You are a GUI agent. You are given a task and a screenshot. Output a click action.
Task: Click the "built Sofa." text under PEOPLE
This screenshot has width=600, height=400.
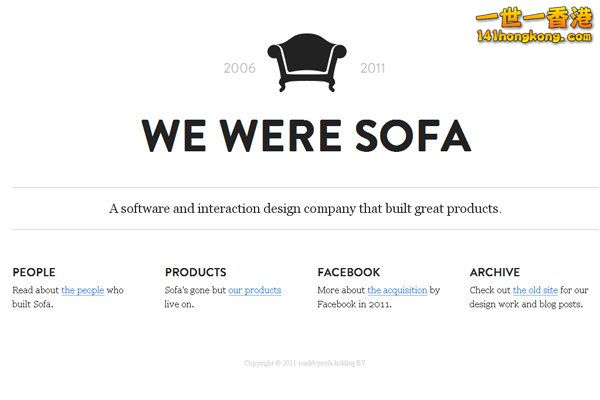click(33, 304)
